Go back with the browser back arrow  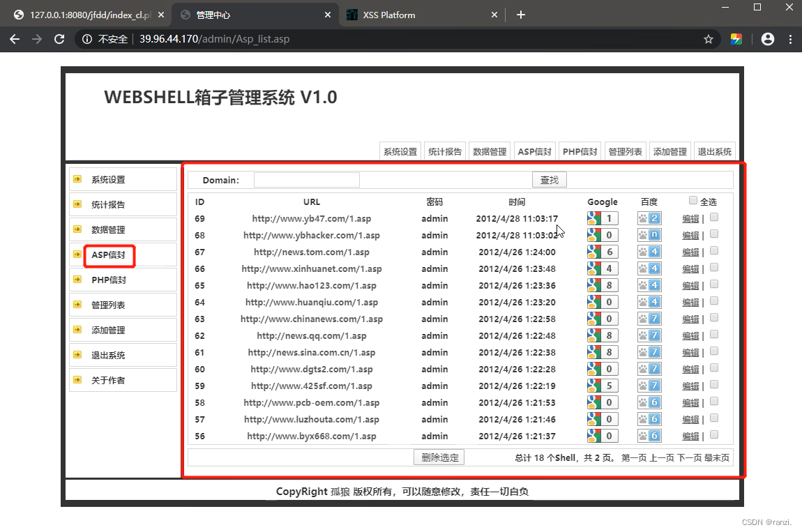click(15, 39)
